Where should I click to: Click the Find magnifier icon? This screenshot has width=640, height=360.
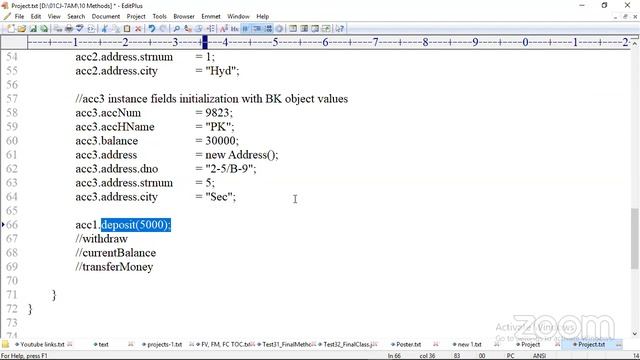click(x=177, y=29)
